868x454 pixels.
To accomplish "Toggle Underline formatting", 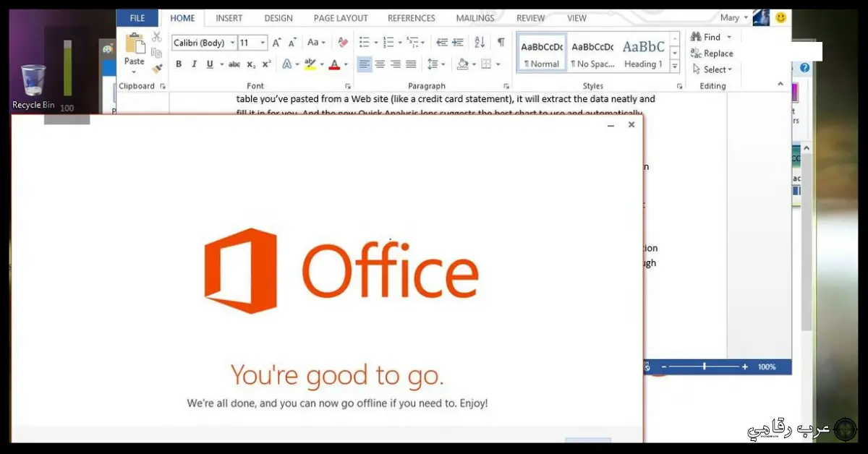I will pos(210,64).
